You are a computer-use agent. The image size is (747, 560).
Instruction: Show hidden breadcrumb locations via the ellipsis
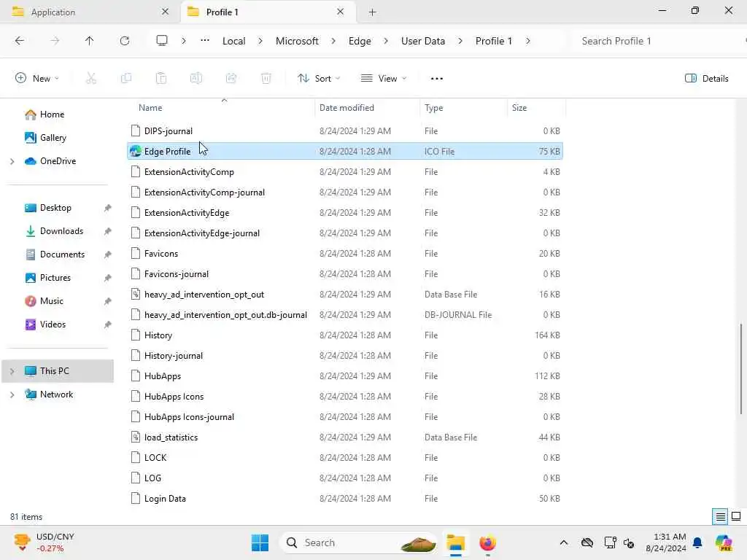[x=205, y=41]
